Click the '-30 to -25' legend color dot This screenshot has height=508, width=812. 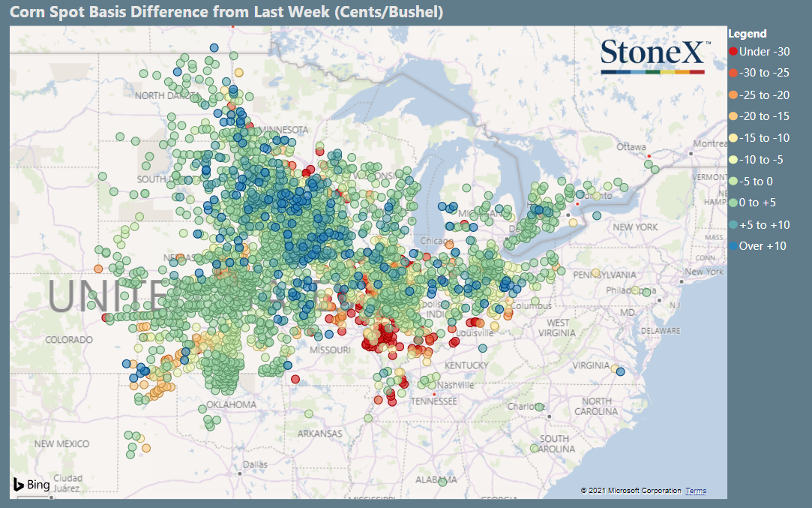733,73
